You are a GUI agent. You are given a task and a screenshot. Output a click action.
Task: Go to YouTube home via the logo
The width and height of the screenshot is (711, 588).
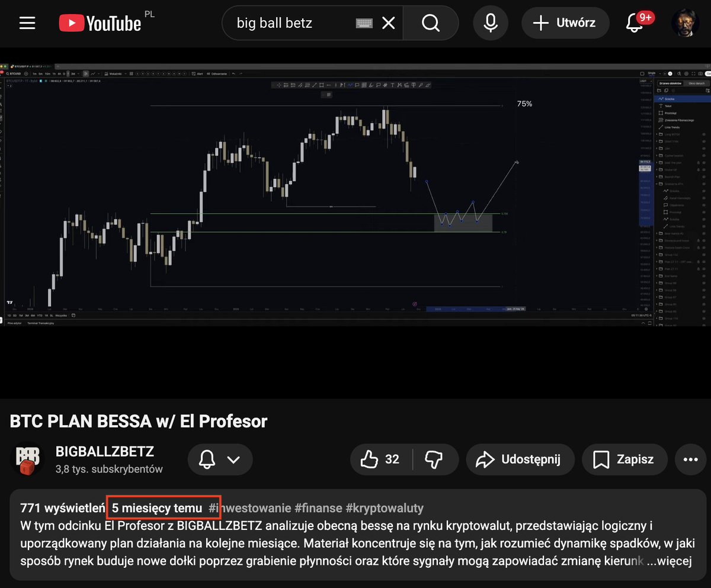[x=100, y=23]
